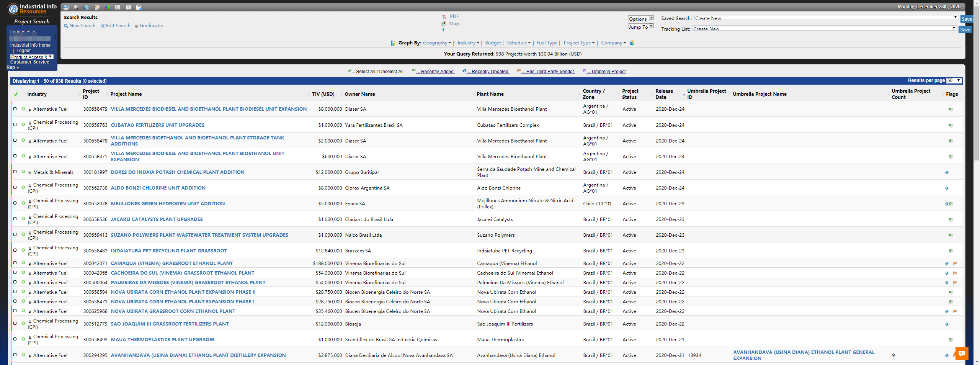Check the Cubatao Fertilizers Unit Upgrades row checkbox
Image resolution: width=980 pixels, height=365 pixels.
[x=15, y=124]
